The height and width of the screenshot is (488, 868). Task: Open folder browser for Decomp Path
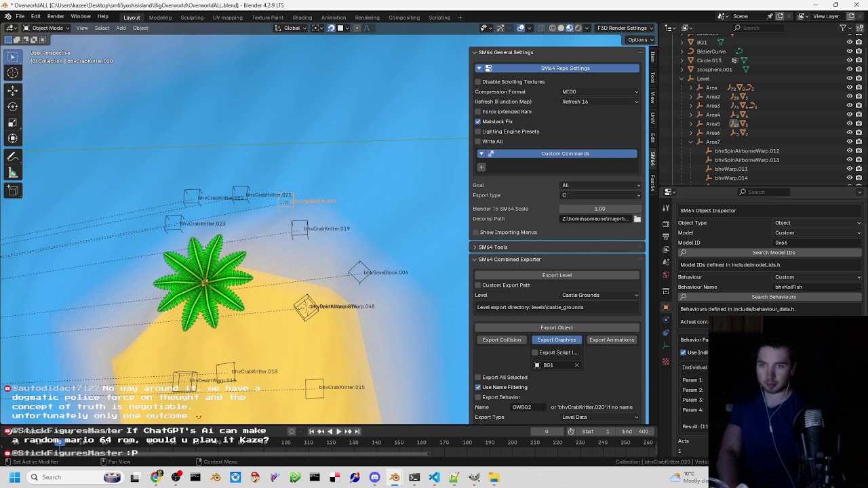(637, 219)
